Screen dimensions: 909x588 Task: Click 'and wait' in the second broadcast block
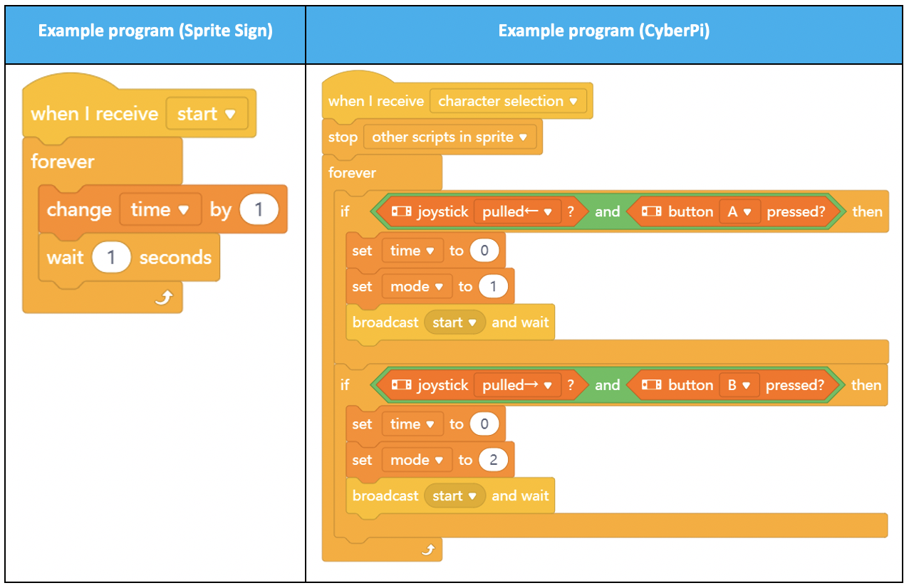520,496
